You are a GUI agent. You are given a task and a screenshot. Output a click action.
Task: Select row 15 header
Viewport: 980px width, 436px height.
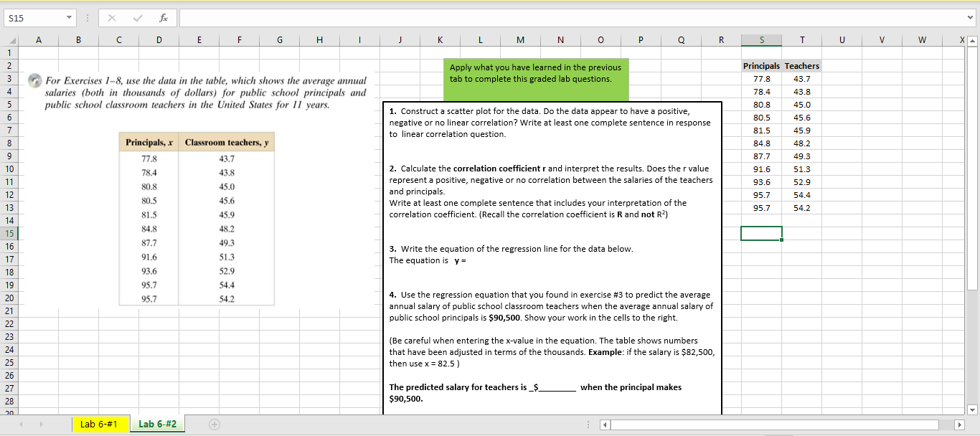click(x=9, y=233)
